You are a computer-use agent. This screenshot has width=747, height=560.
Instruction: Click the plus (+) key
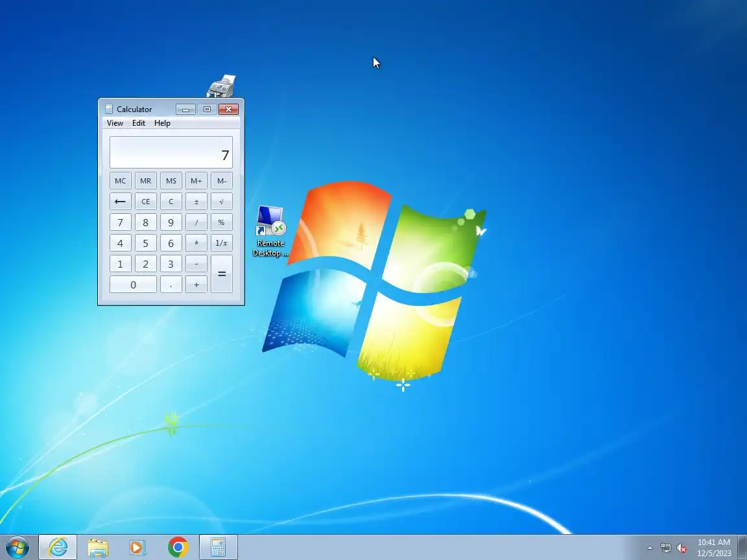click(196, 285)
